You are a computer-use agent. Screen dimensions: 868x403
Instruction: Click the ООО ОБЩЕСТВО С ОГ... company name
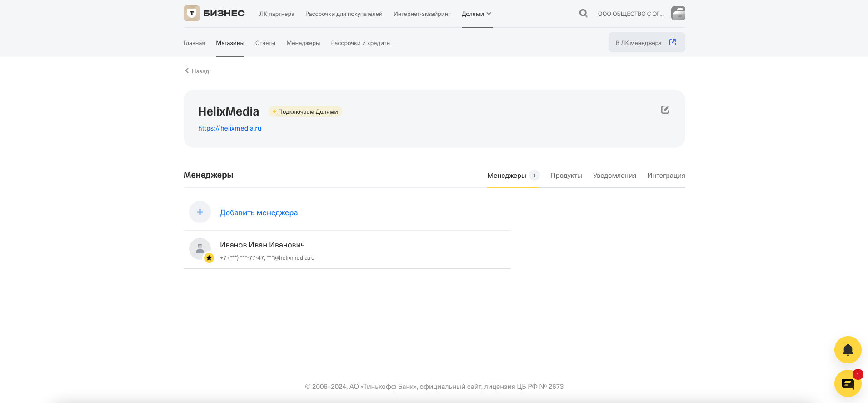(x=631, y=14)
